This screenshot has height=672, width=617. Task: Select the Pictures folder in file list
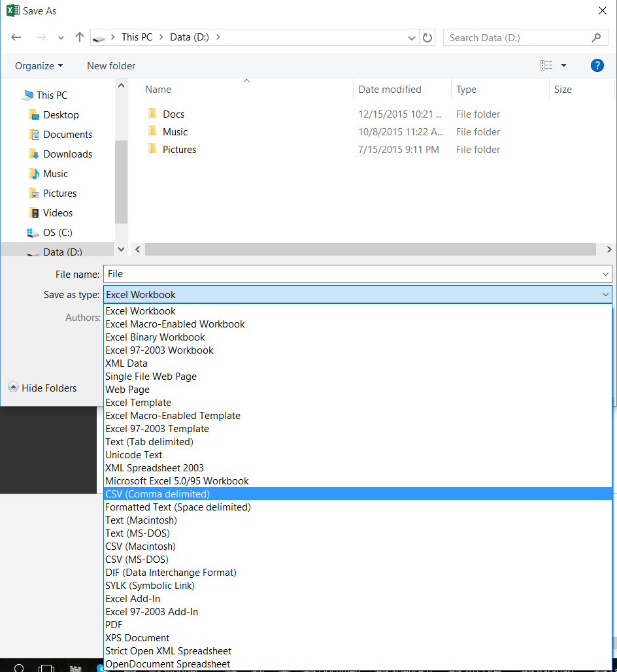point(179,150)
